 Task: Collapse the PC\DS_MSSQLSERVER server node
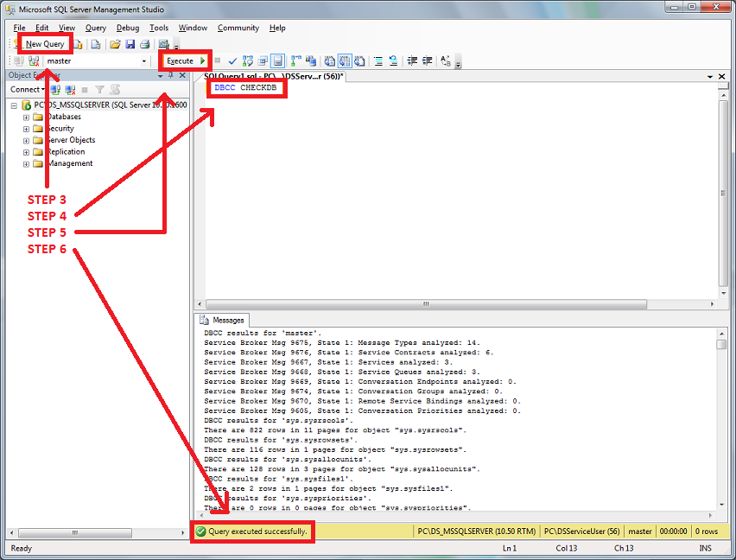(15, 105)
